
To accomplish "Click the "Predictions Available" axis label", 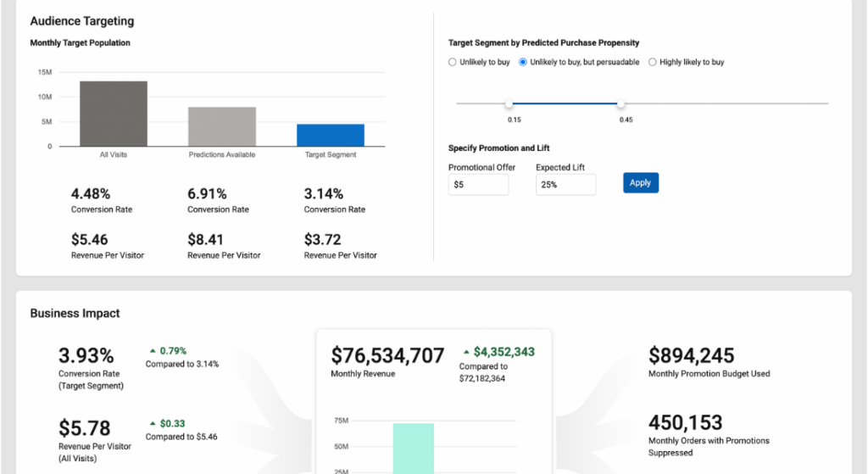I will (x=222, y=154).
